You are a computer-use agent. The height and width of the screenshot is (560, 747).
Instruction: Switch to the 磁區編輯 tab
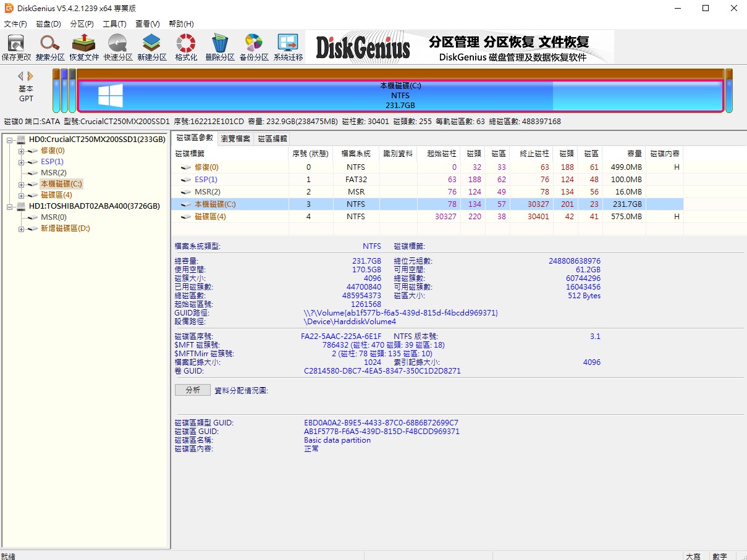[272, 139]
